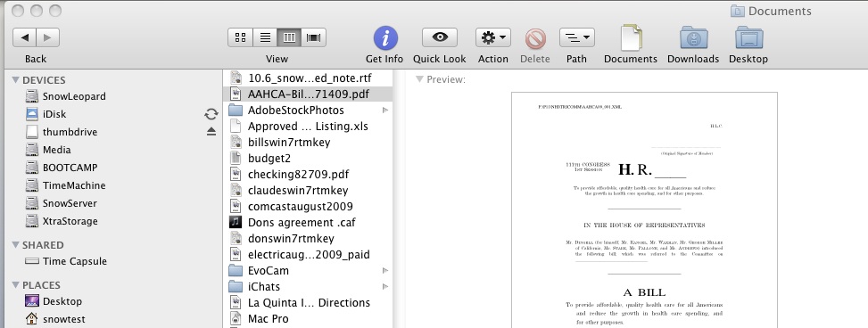868x328 pixels.
Task: Open Quick Look with the eye button
Action: pyautogui.click(x=440, y=37)
